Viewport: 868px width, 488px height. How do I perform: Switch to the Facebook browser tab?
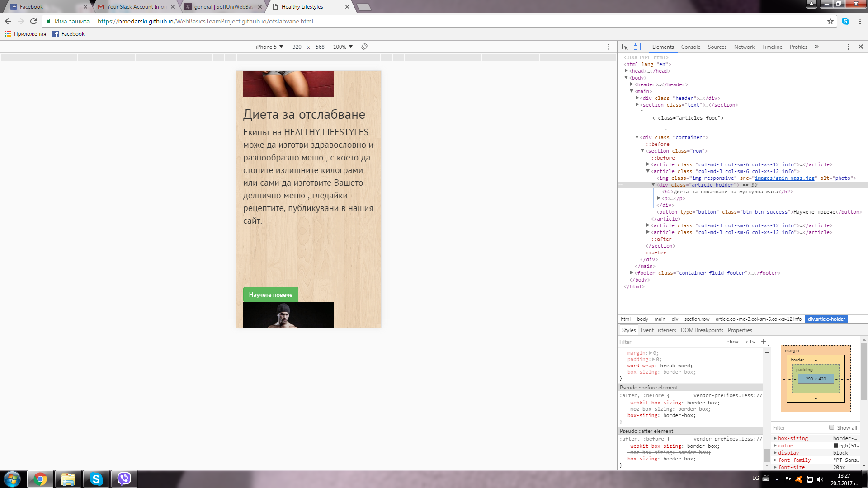(47, 7)
